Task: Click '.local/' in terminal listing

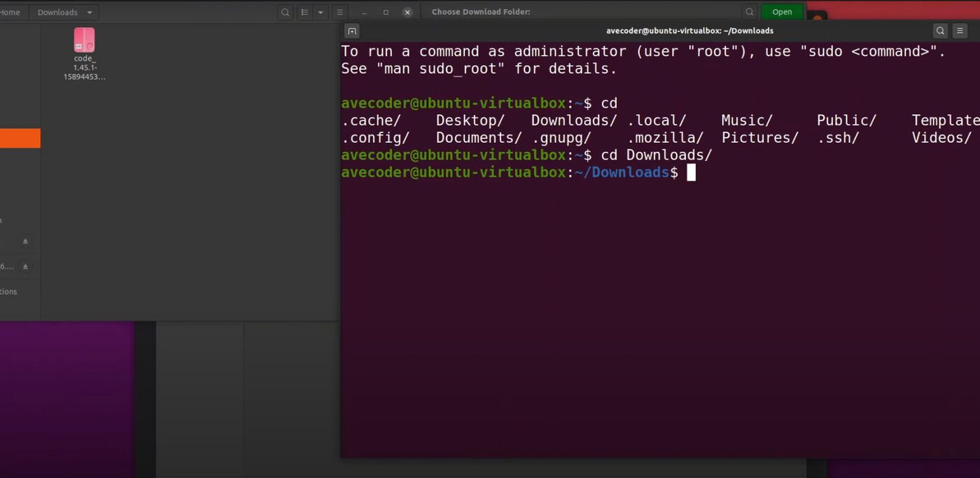Action: coord(657,120)
